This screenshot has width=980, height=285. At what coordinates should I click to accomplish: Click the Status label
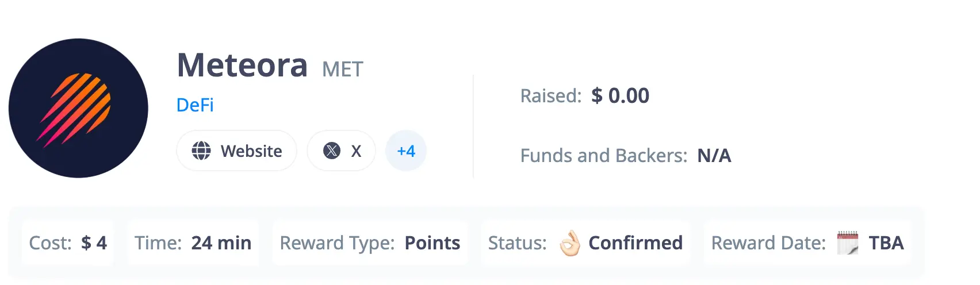click(x=517, y=243)
